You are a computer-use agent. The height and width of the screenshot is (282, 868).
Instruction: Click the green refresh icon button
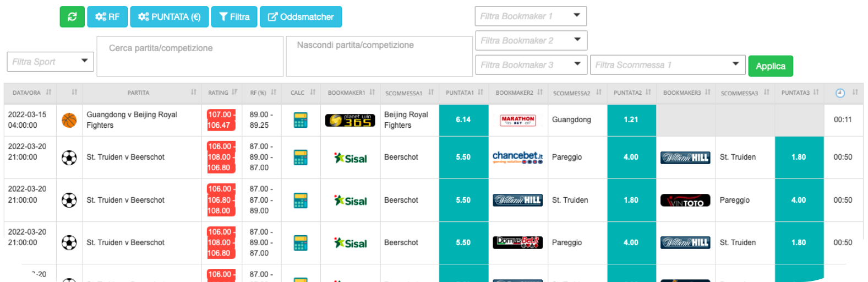point(72,17)
